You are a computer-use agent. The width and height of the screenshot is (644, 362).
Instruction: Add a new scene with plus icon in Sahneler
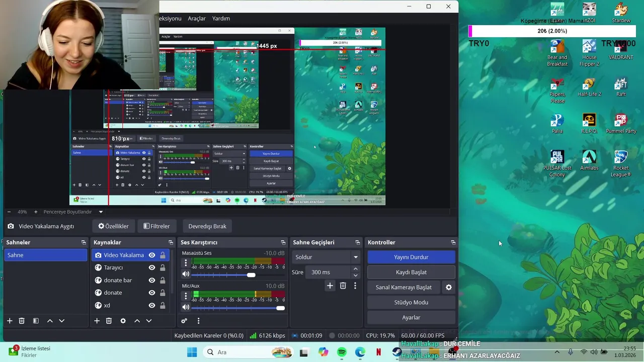[x=10, y=321]
